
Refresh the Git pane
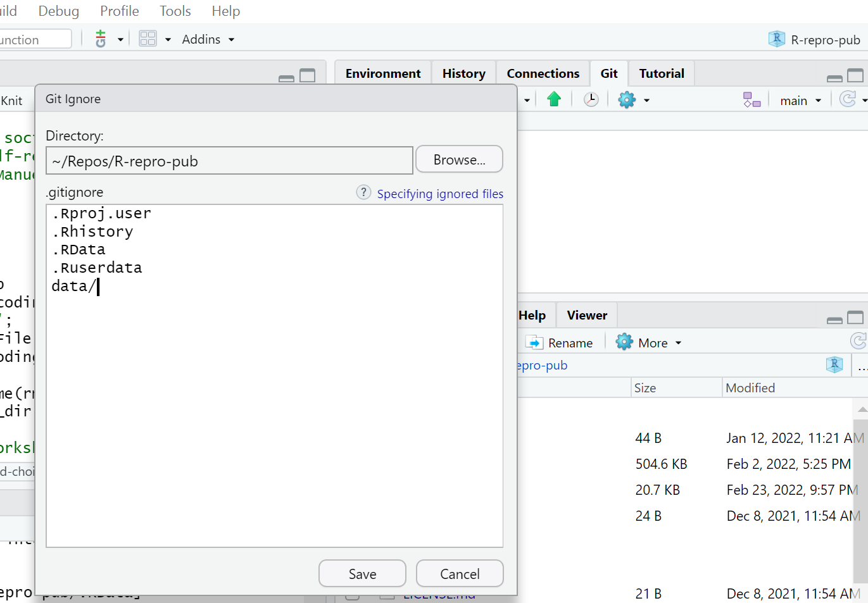coord(848,99)
